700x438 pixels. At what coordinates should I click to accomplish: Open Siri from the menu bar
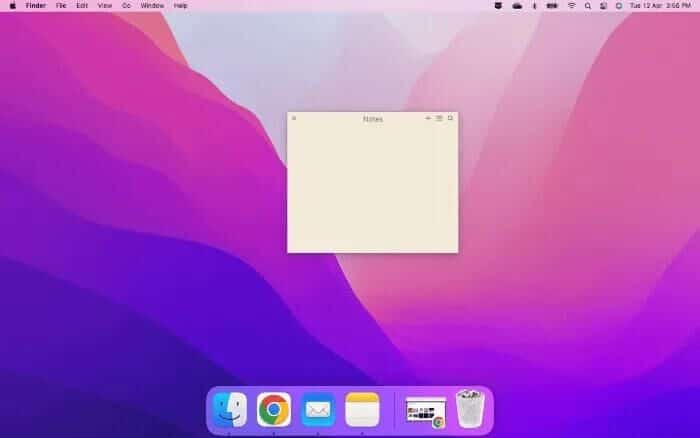point(619,6)
